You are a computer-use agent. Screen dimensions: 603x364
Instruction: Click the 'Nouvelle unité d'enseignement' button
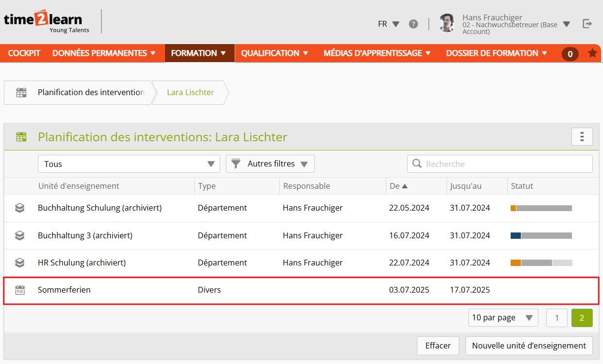coord(529,346)
